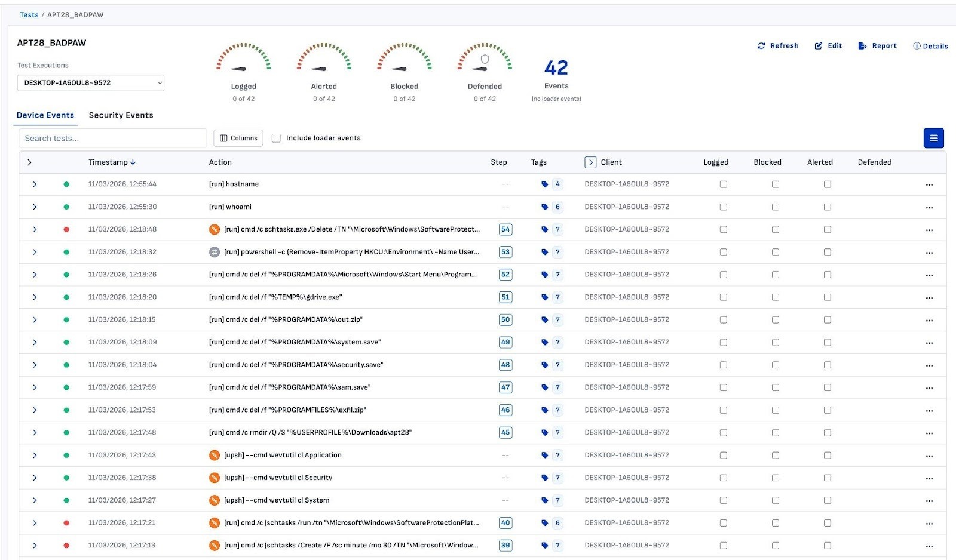Image resolution: width=956 pixels, height=560 pixels.
Task: Expand the hostname event row
Action: coord(35,184)
